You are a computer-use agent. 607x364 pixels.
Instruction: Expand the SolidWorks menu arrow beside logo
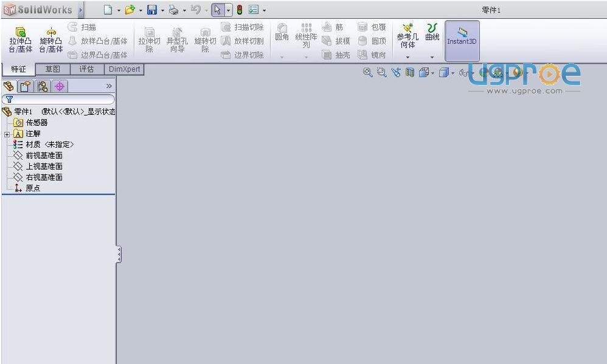[x=81, y=10]
